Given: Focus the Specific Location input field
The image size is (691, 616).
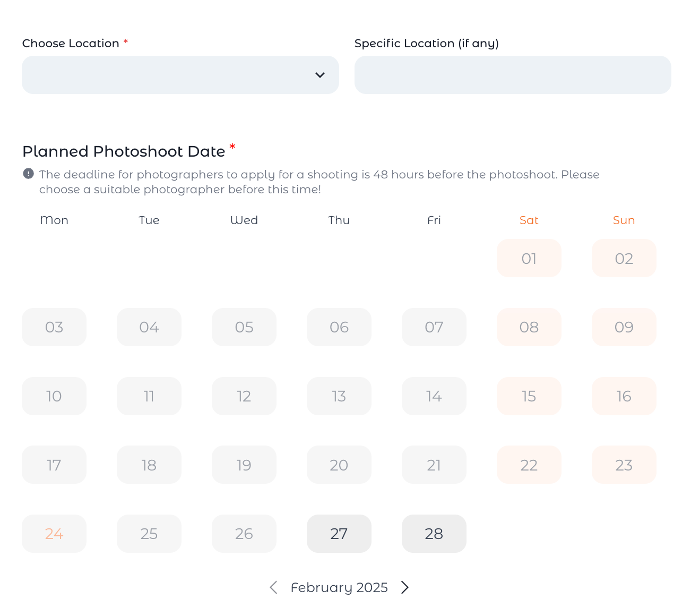Looking at the screenshot, I should (513, 75).
